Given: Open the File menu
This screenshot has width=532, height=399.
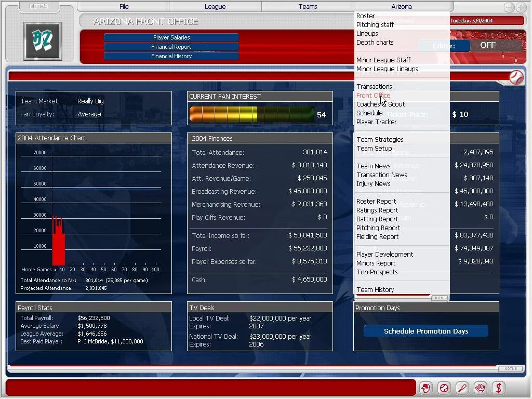Looking at the screenshot, I should point(124,6).
